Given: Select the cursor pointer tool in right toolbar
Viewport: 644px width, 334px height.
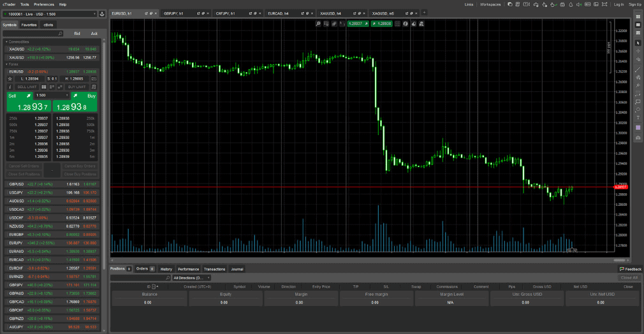Looking at the screenshot, I should [x=638, y=43].
